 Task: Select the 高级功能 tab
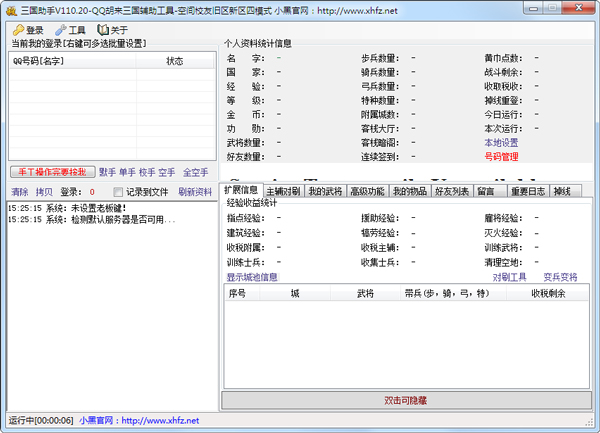[366, 191]
